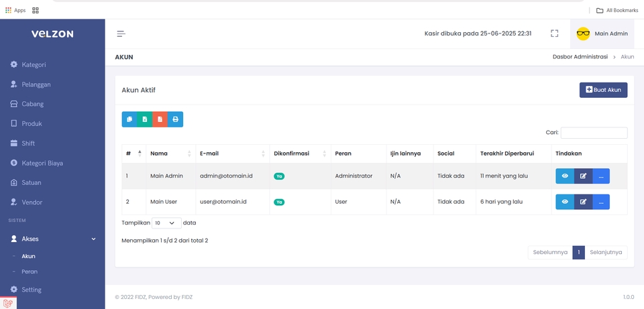Click the Laravel debug bar icon
644x309 pixels.
pyautogui.click(x=8, y=303)
